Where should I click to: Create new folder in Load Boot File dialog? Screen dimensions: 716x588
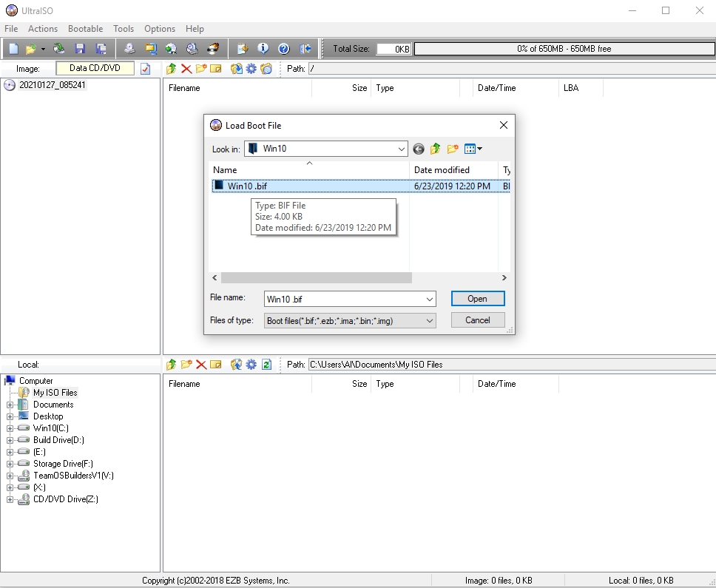pos(453,149)
